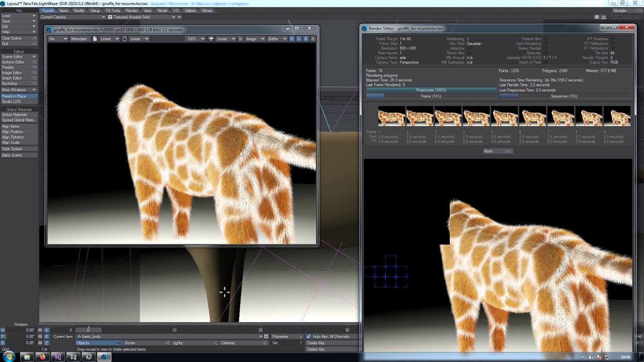Image resolution: width=644 pixels, height=362 pixels.
Task: Click the arrows icon beside H rotation value
Action: click(x=40, y=330)
